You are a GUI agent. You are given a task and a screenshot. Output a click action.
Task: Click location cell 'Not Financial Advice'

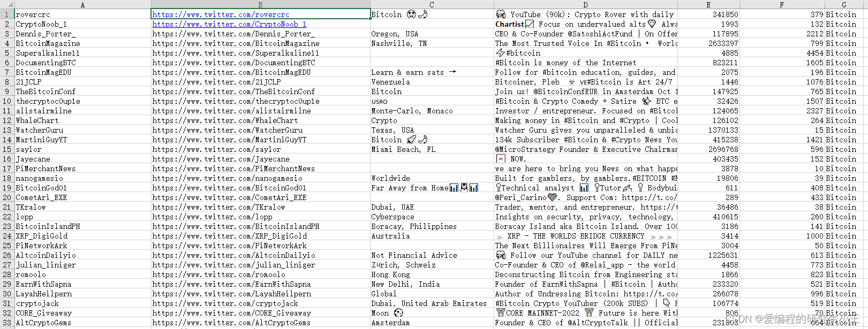[432, 255]
